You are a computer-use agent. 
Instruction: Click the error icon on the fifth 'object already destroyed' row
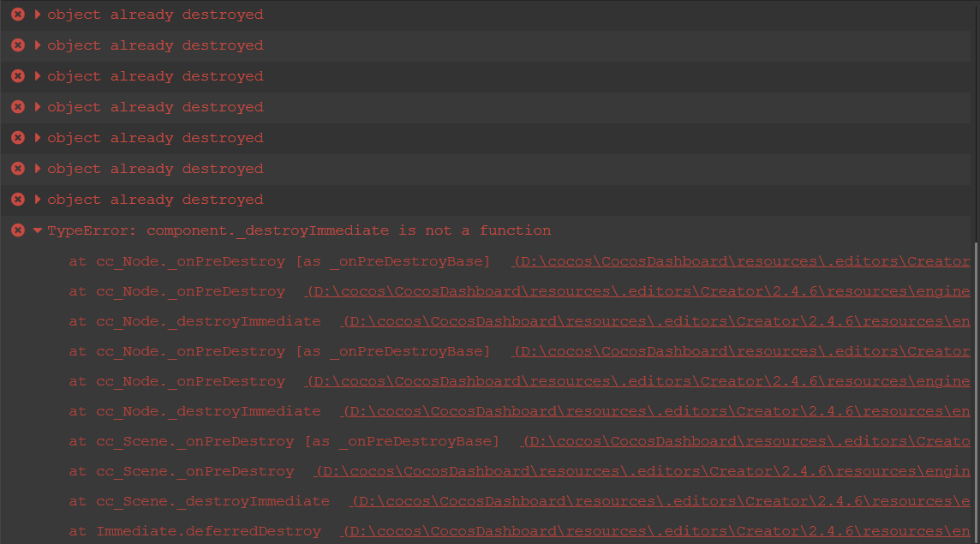[17, 138]
